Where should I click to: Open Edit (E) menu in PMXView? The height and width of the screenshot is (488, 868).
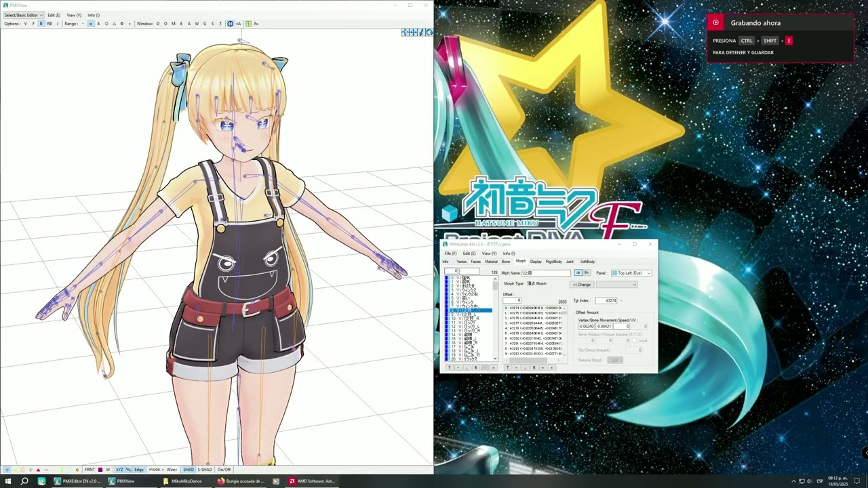[x=54, y=15]
